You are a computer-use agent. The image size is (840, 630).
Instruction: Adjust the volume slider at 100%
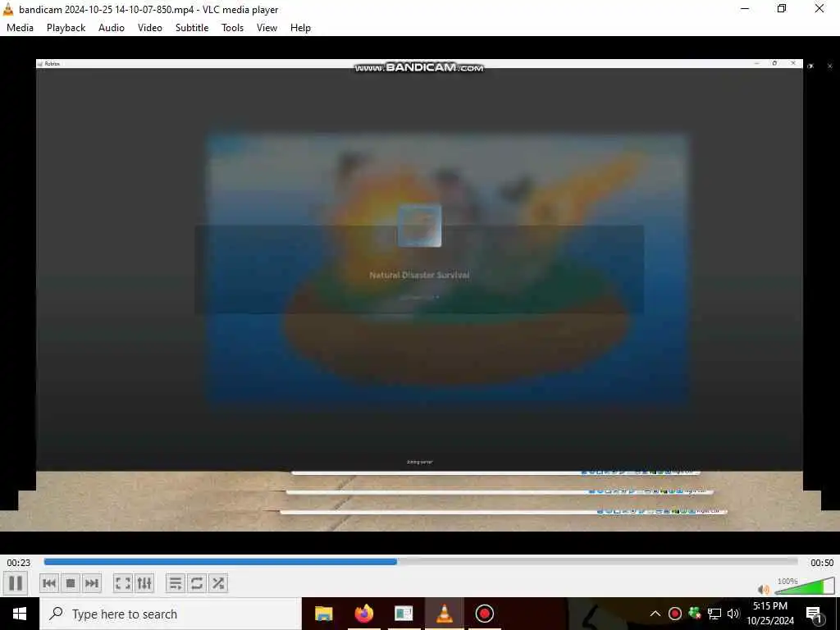click(804, 587)
